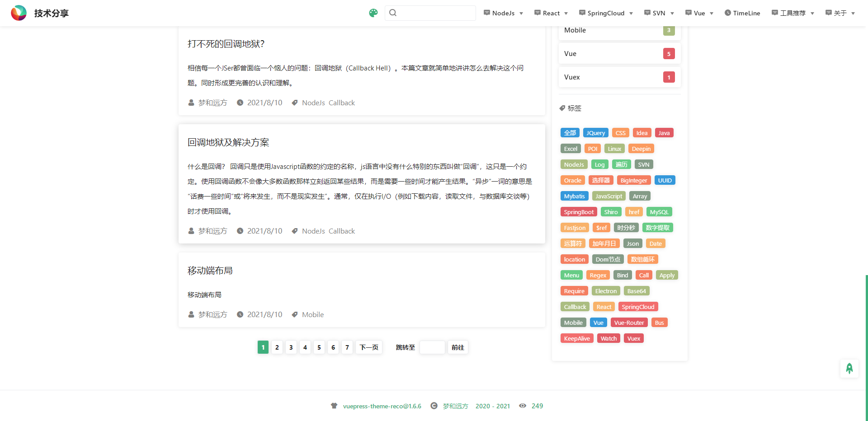Expand the Vue nav dropdown
Viewport: 868px width, 421px height.
coord(699,13)
